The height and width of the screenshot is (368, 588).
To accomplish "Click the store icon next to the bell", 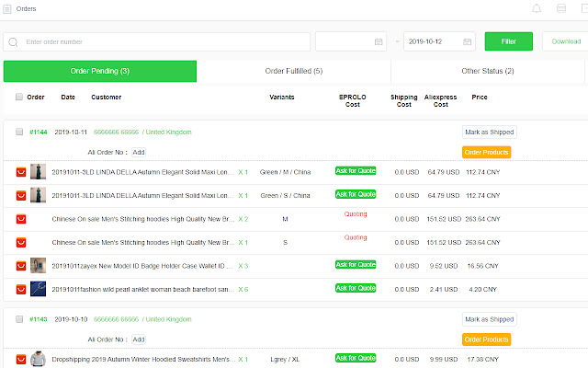I will point(561,9).
